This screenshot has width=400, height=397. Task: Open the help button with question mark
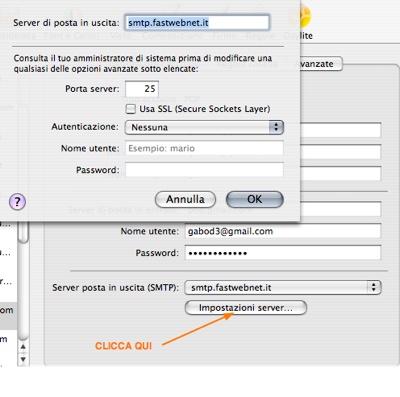point(17,202)
